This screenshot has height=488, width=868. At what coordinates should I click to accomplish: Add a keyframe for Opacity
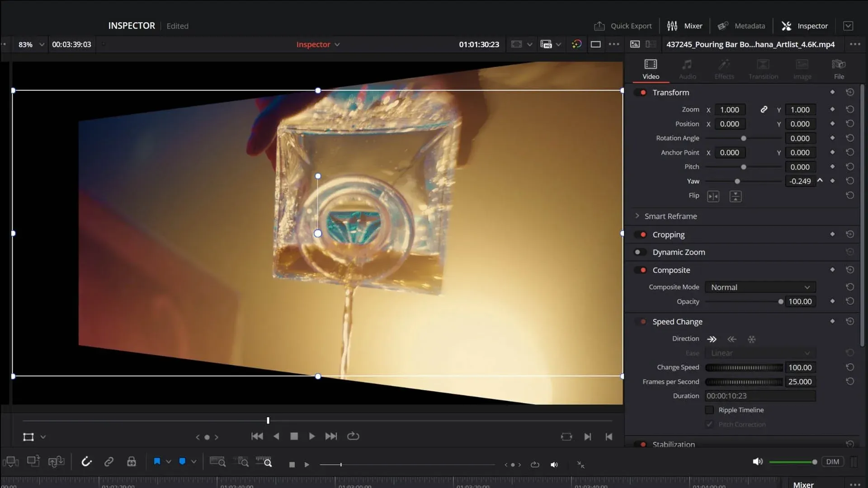coord(832,301)
